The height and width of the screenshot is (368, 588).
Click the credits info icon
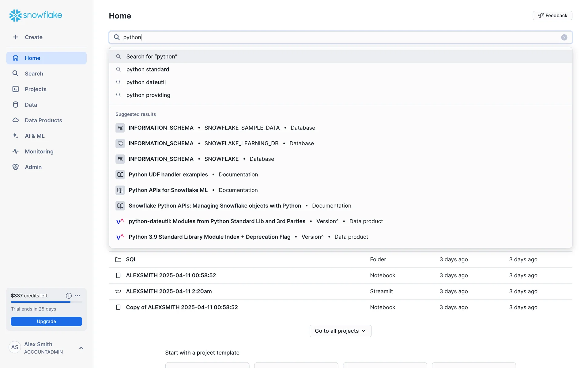pyautogui.click(x=69, y=296)
